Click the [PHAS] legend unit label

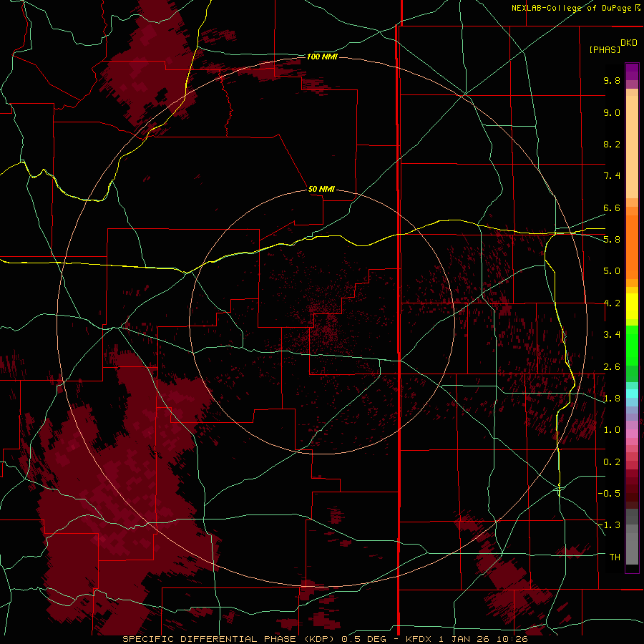click(605, 50)
